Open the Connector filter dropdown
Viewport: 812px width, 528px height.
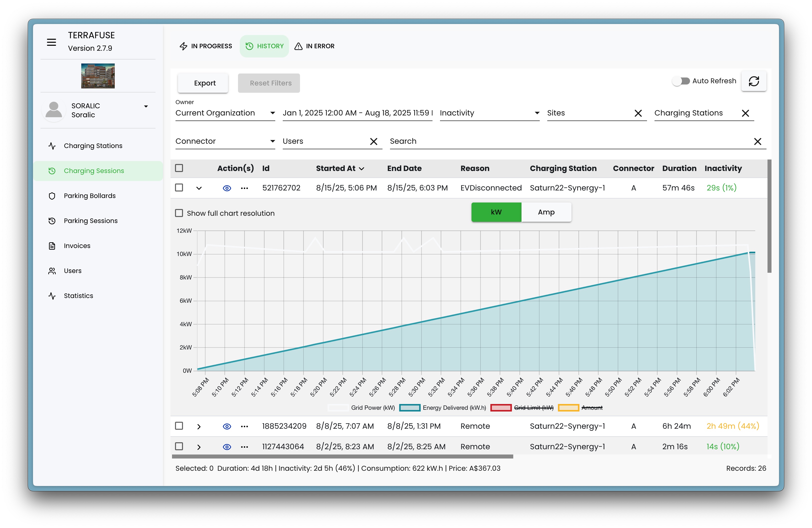coord(225,141)
